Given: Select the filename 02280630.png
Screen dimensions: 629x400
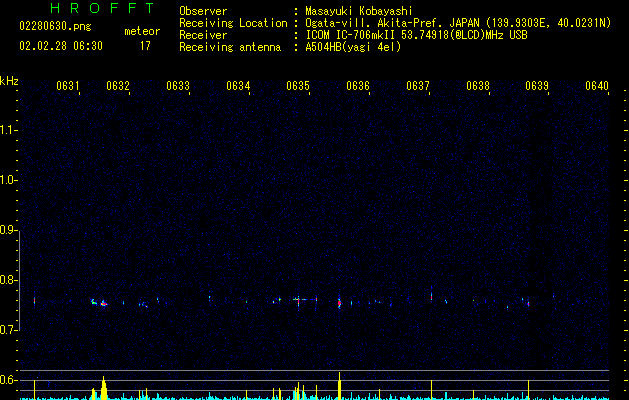Looking at the screenshot, I should [55, 26].
